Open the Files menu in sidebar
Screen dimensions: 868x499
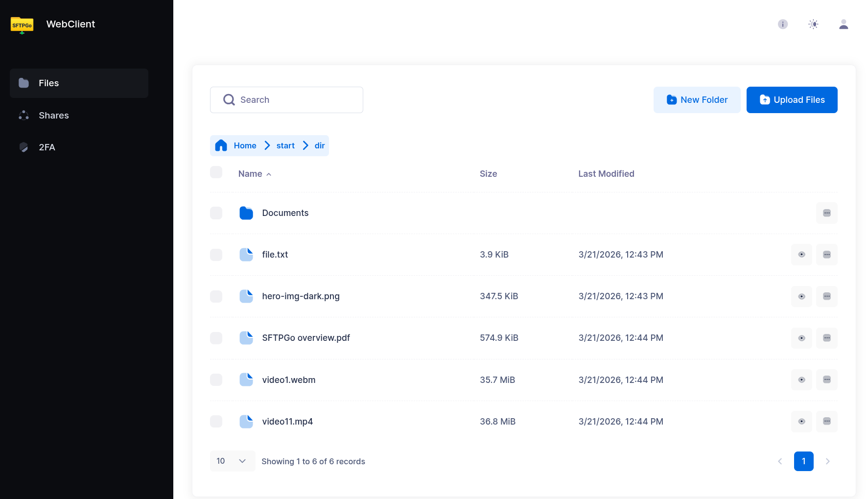79,83
